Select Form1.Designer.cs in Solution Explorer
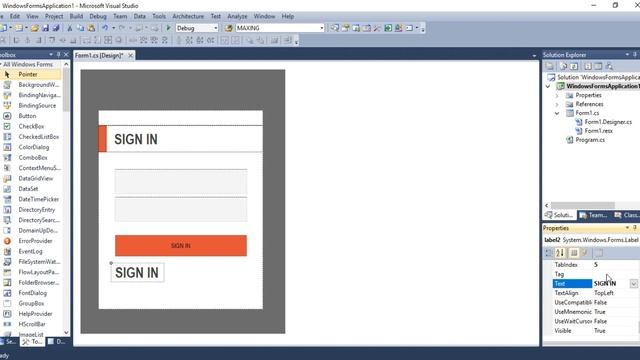The height and width of the screenshot is (360, 640). [x=608, y=122]
